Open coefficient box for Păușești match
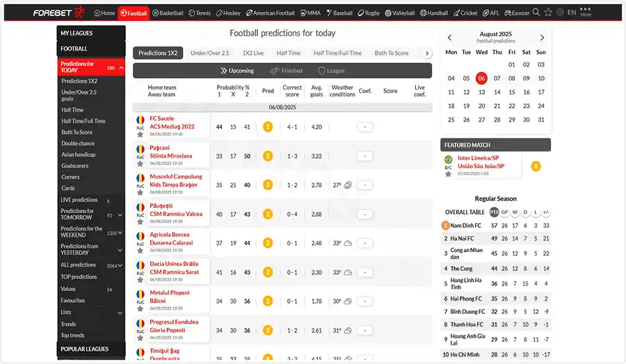Screen dimensions: 626x364 [x=364, y=214]
